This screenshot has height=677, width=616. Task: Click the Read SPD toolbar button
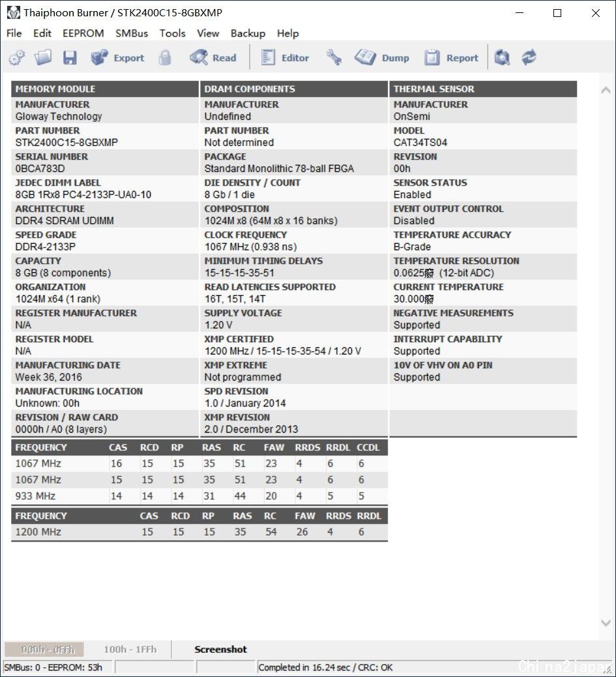tap(213, 57)
